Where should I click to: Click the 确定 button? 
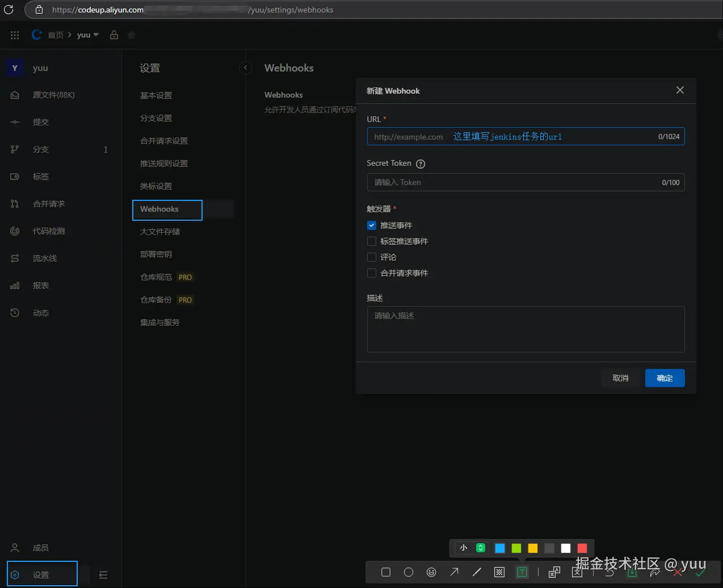pos(665,378)
